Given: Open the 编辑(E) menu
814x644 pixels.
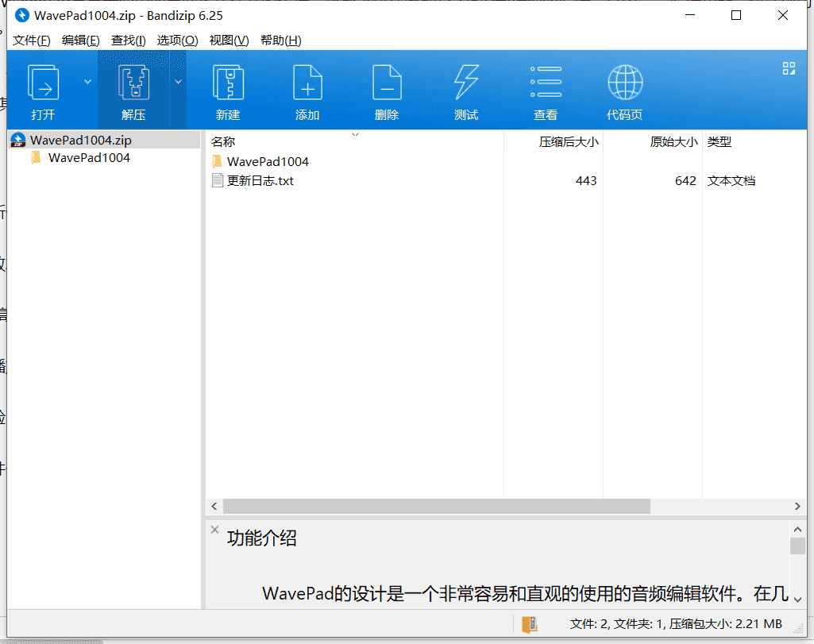Looking at the screenshot, I should coord(80,40).
